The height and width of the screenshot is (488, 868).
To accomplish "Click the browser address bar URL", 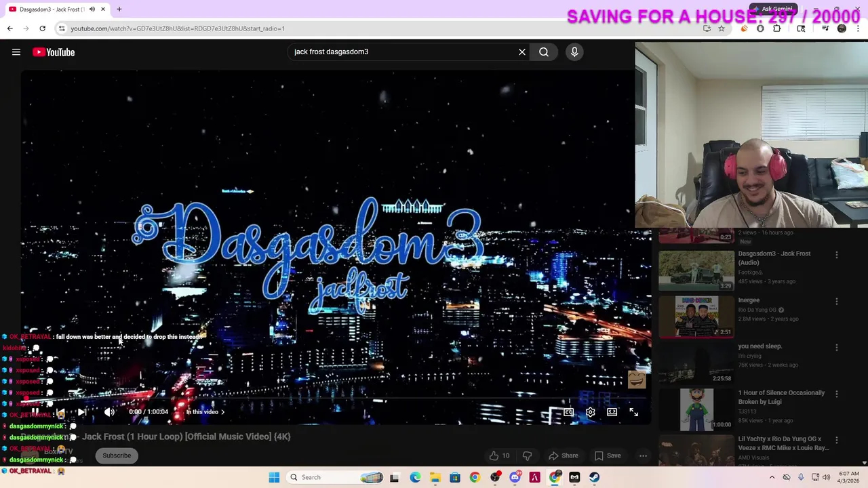I will pyautogui.click(x=178, y=28).
